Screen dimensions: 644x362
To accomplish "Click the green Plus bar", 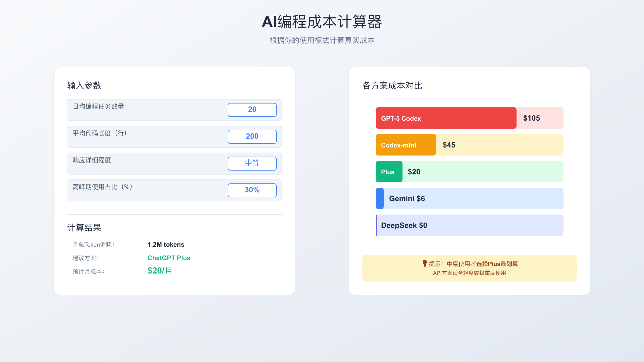I will [x=389, y=172].
